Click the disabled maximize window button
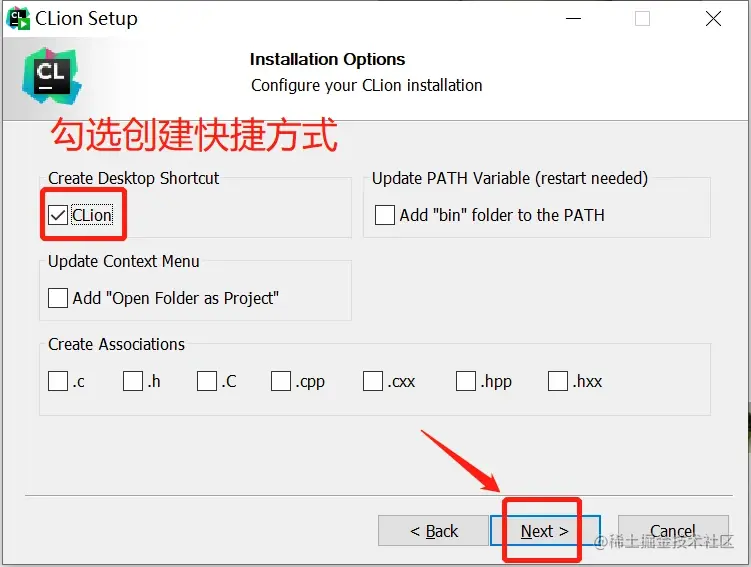This screenshot has width=751, height=567. 642,19
